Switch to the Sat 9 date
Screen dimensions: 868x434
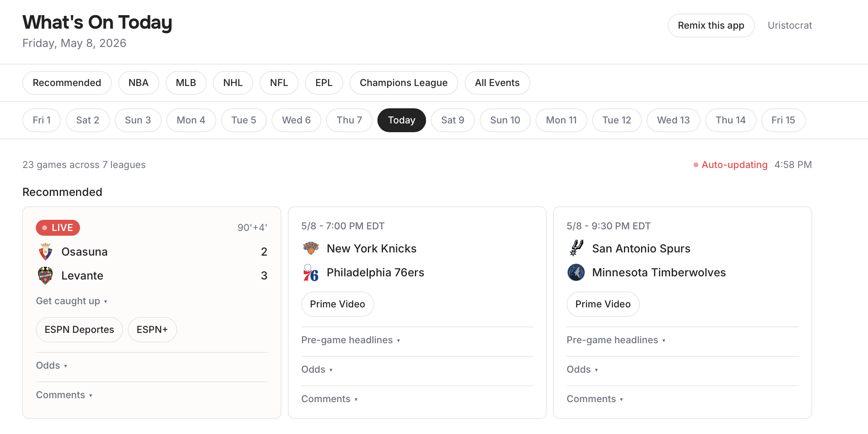[x=453, y=120]
